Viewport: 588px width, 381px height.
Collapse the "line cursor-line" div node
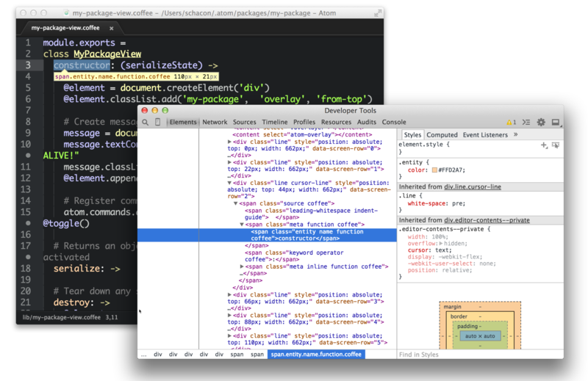(230, 183)
